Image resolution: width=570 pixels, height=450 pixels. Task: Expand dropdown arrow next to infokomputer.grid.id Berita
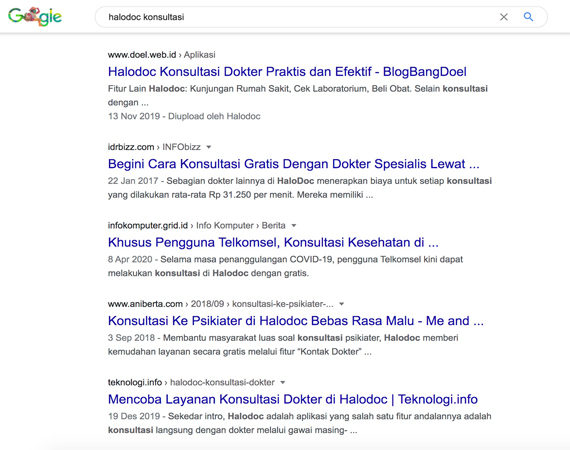[x=294, y=226]
